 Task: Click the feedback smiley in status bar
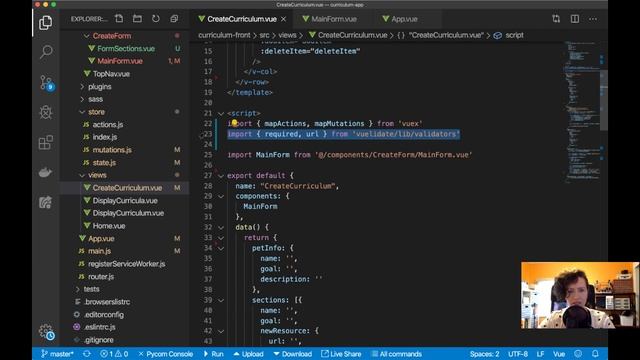(x=578, y=354)
